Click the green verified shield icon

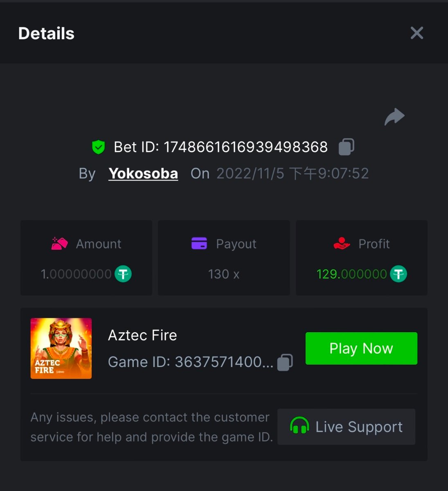pos(99,147)
